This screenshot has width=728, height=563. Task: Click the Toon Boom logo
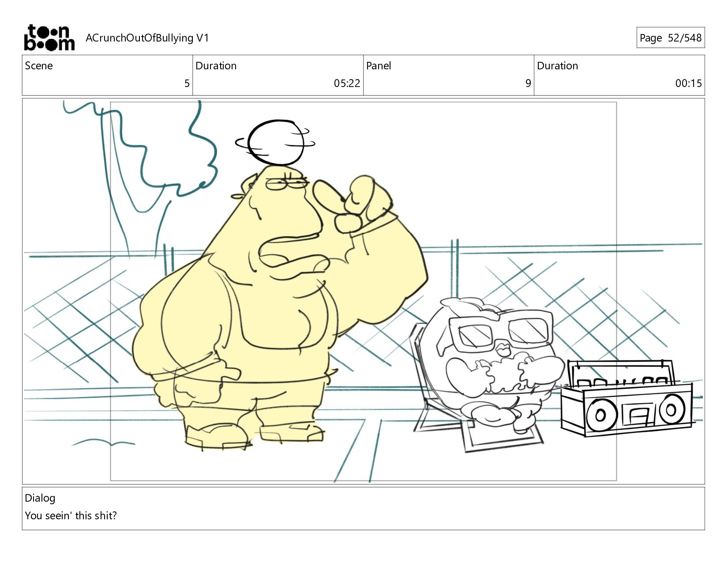(x=49, y=38)
